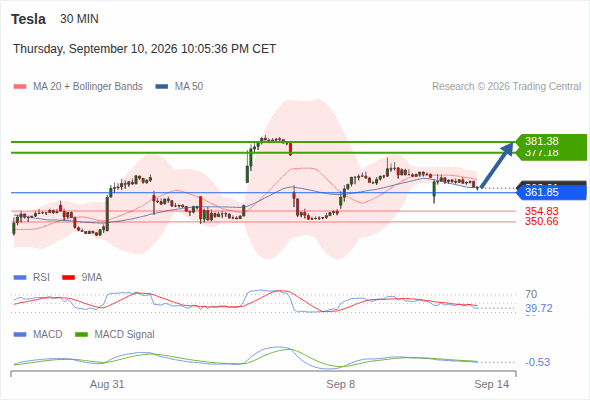Click the 350.66 red support label

click(x=542, y=221)
